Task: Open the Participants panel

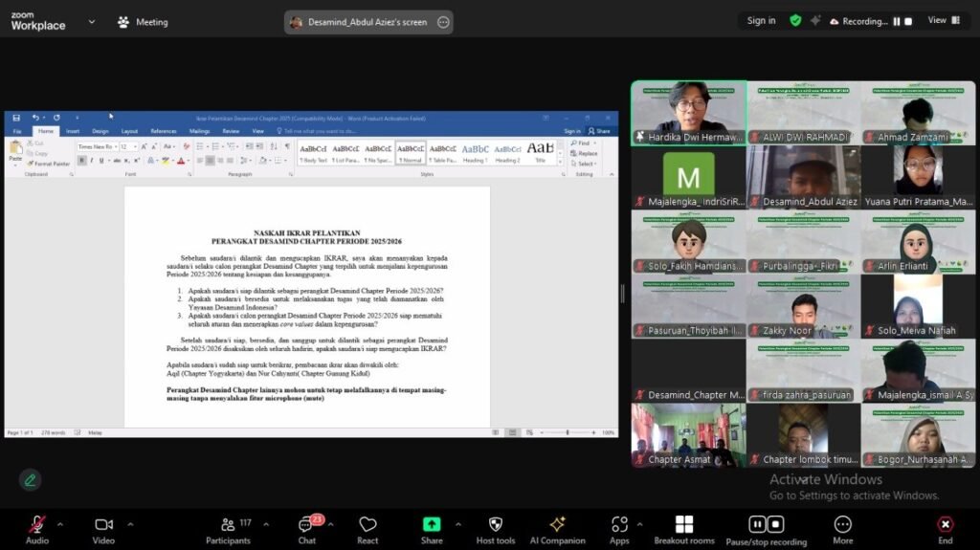Action: coord(229,525)
